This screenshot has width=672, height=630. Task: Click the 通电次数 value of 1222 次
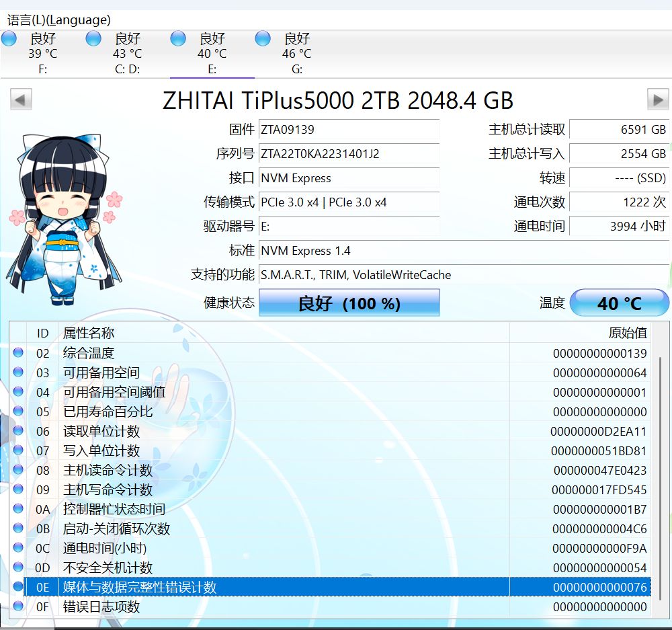click(620, 202)
